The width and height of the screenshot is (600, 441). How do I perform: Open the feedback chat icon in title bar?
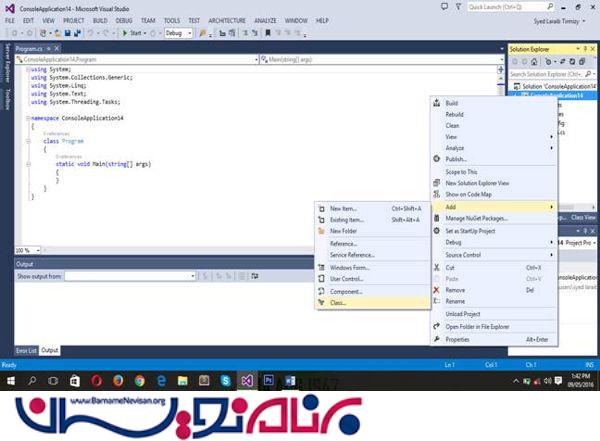point(444,7)
